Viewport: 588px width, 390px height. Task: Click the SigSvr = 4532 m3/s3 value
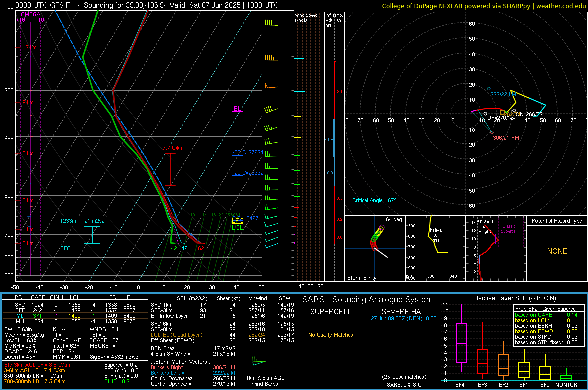click(x=114, y=357)
